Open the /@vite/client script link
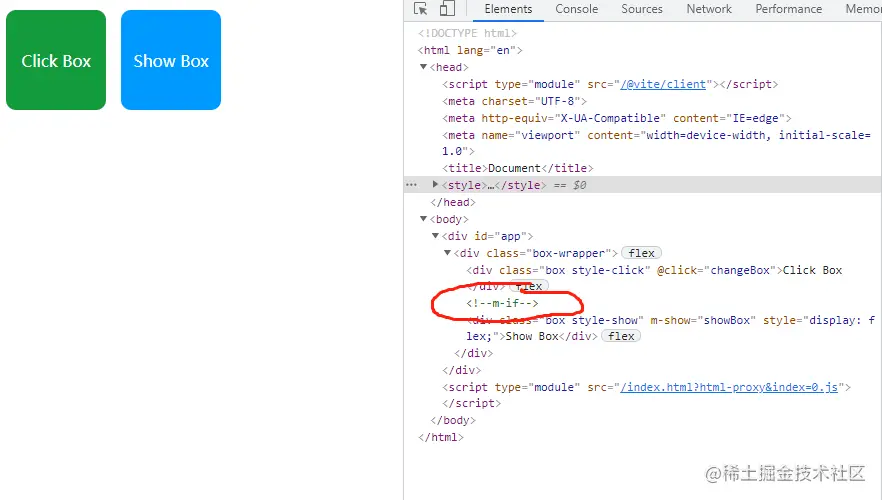Screen dimensions: 882x500 [x=663, y=84]
